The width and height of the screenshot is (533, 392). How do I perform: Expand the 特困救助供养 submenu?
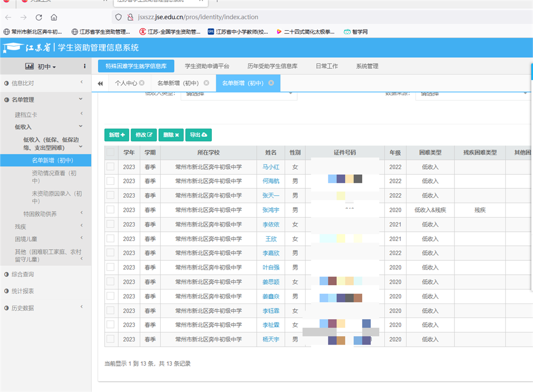coord(46,214)
